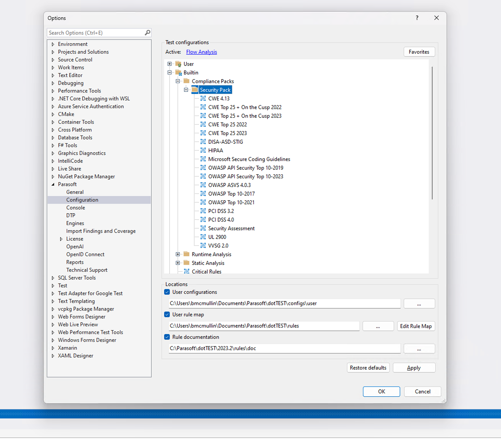Collapse the Security Pack node
Viewport: 501px width, 448px height.
coord(186,90)
